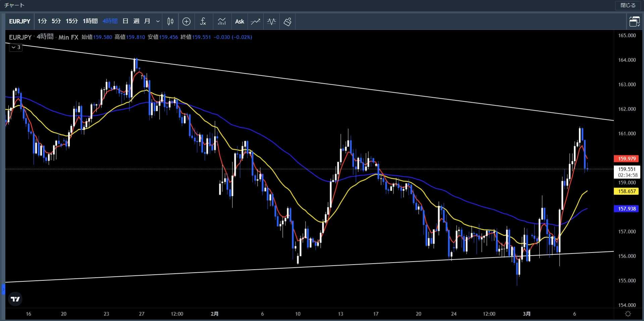Open chart settings gear on time axis
Viewport: 644px width, 321px height.
click(x=628, y=314)
